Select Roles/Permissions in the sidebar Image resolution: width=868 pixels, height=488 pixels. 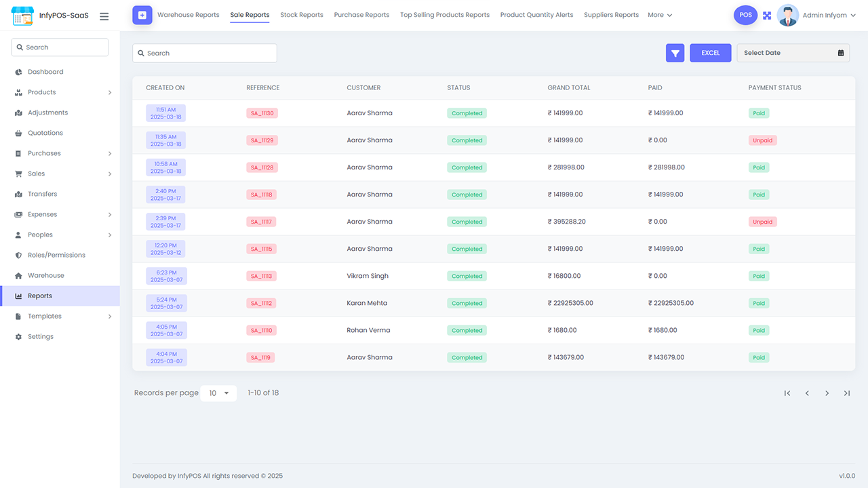pos(58,255)
